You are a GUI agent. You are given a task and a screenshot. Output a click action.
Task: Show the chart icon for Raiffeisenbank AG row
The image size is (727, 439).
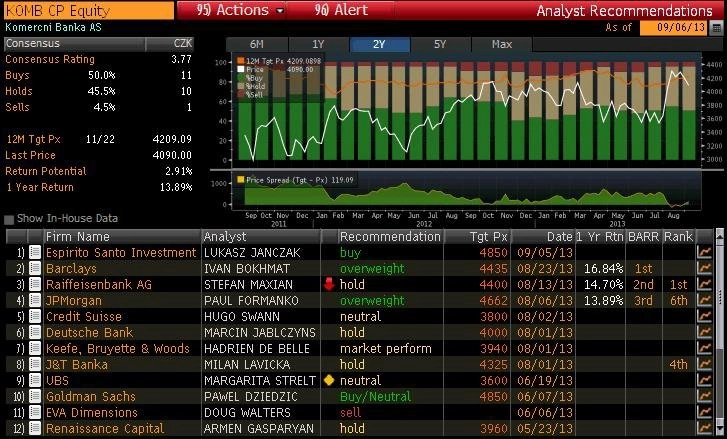(x=704, y=284)
